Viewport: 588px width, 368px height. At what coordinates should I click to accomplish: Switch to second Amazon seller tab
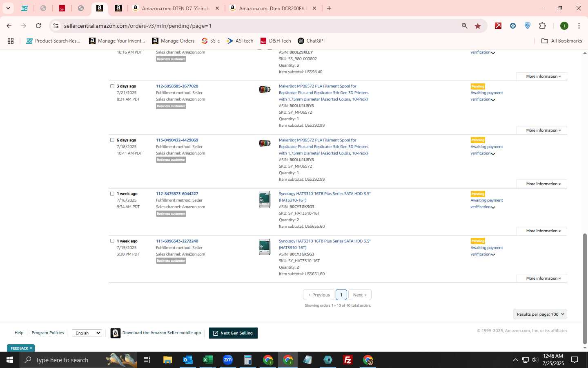click(x=118, y=8)
